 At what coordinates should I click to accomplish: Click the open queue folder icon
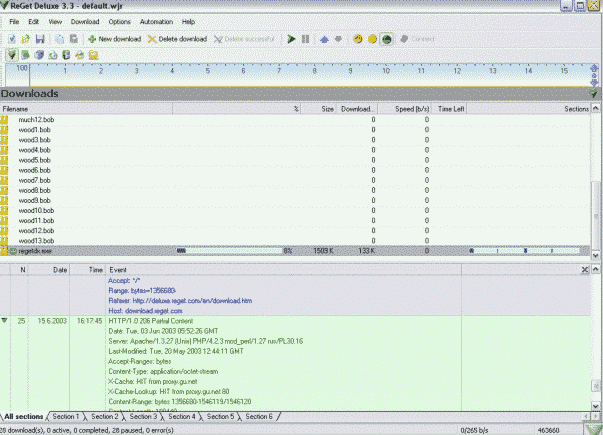click(x=26, y=39)
